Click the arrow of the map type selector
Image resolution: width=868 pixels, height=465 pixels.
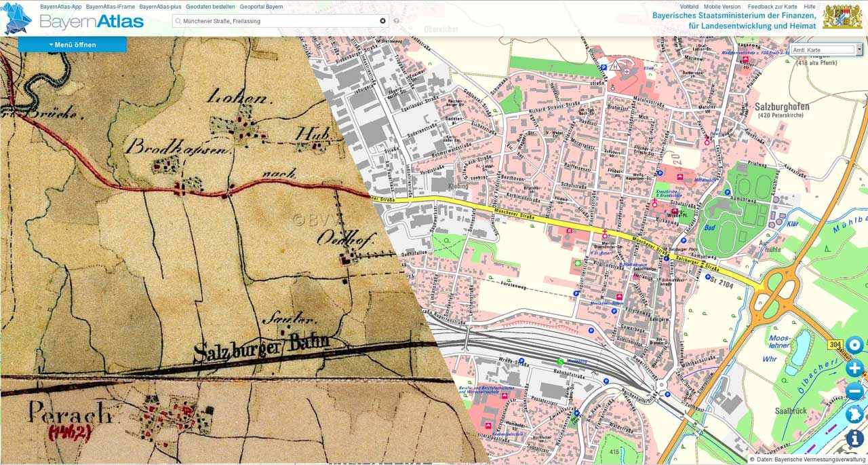(859, 50)
